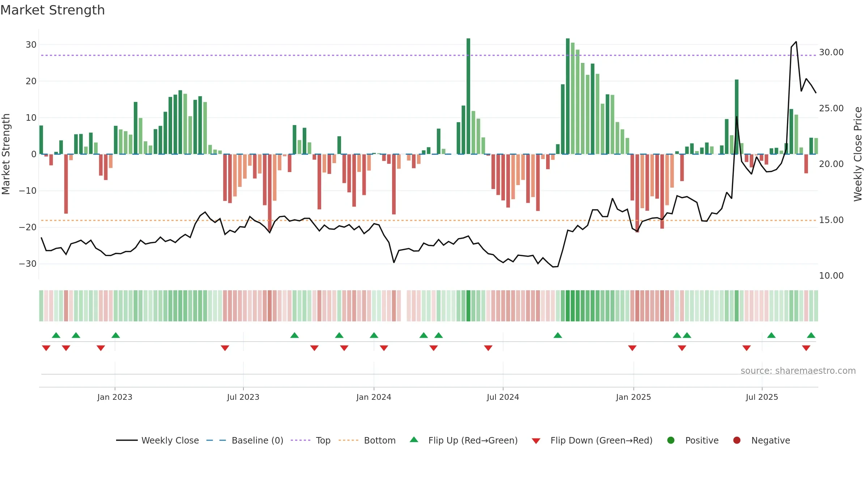868x488 pixels.
Task: Click the Flip Up marker at Jan 2024
Action: (374, 335)
